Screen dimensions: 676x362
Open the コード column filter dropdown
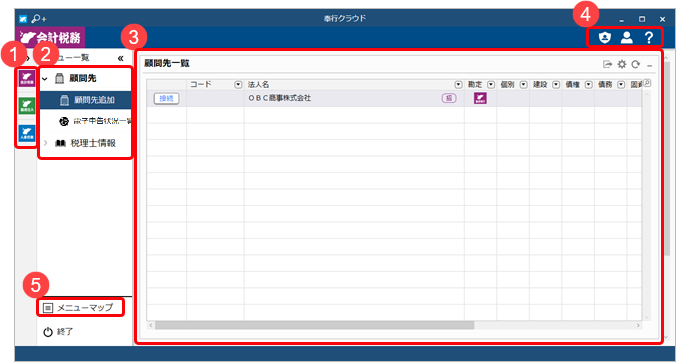(238, 84)
